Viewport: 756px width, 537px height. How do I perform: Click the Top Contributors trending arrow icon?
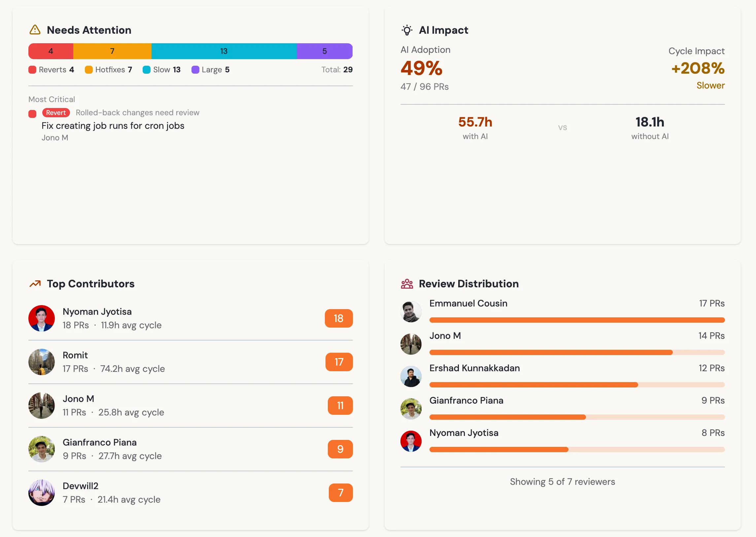pos(35,284)
